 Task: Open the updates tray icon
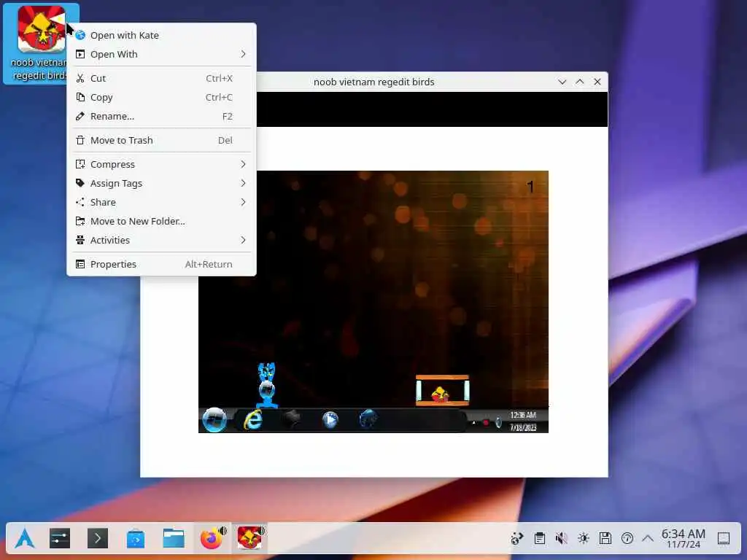(627, 539)
